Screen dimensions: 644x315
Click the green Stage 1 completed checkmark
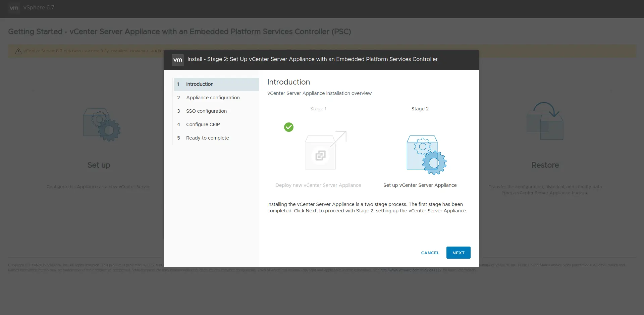289,127
